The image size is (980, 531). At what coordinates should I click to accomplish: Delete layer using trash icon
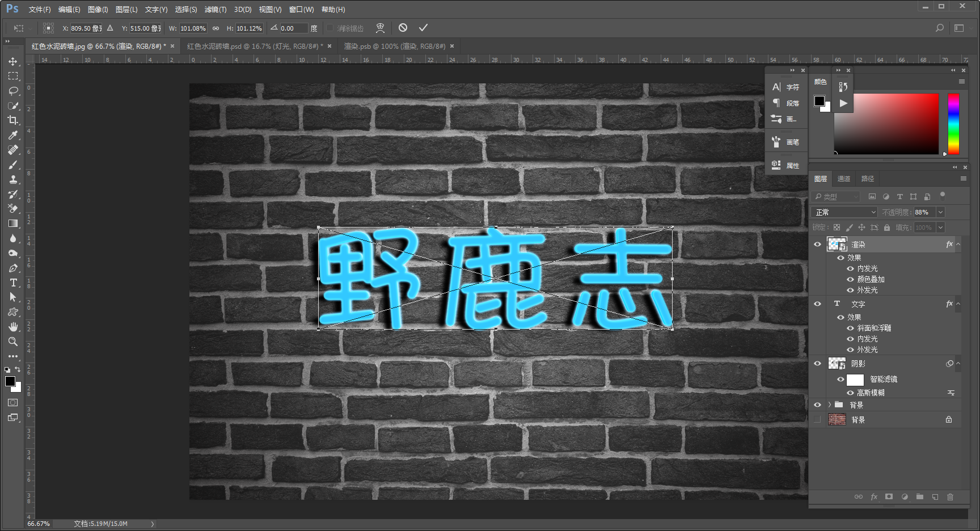point(951,497)
